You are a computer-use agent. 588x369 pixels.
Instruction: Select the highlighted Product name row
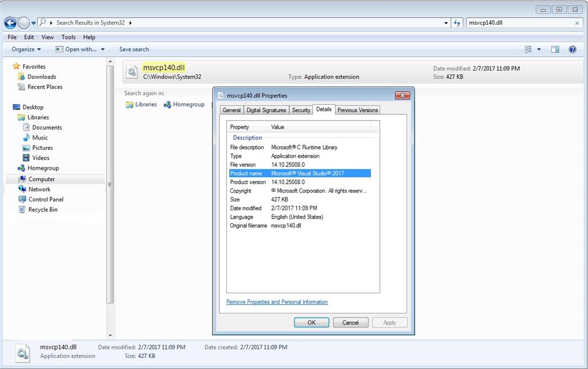tap(300, 173)
